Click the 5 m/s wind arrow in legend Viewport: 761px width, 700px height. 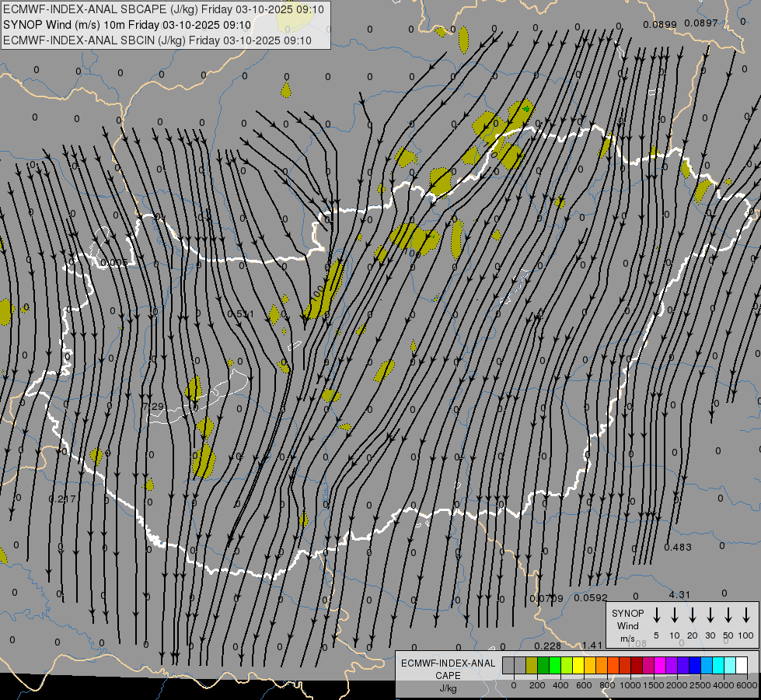point(657,615)
